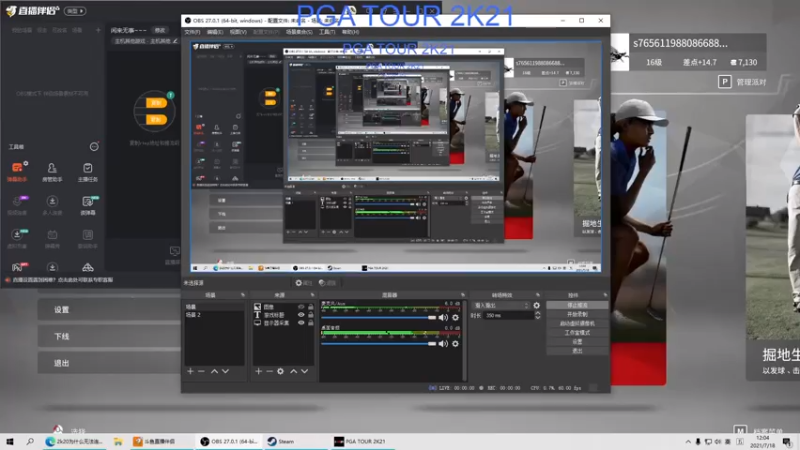800x450 pixels.
Task: Open the Edge browser taskbar icon
Action: [74, 441]
